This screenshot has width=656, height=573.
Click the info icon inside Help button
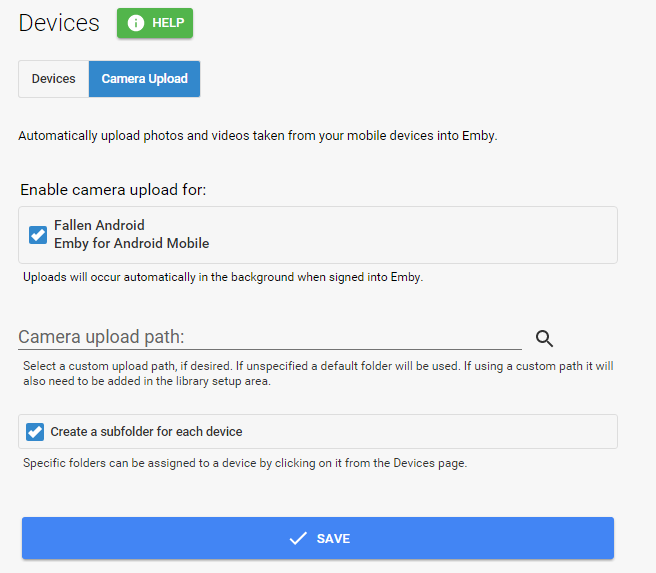tap(136, 23)
